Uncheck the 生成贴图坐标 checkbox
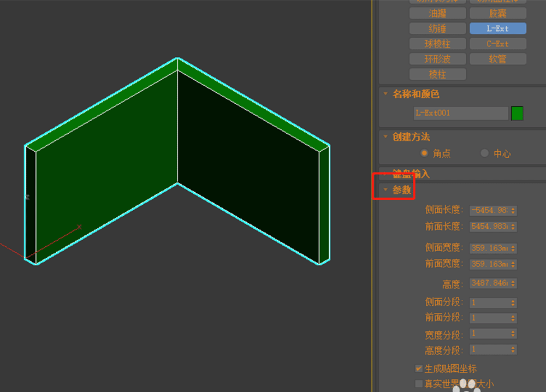The image size is (546, 392). (419, 369)
